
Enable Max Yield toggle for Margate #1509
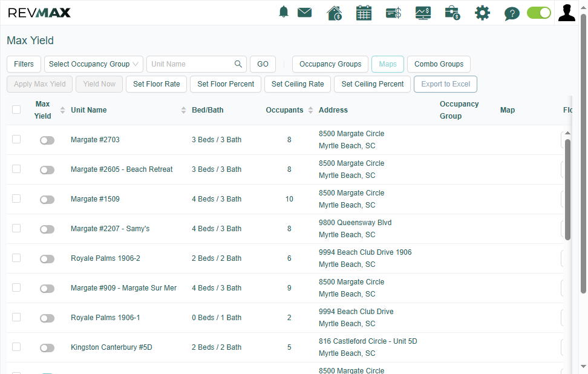tap(47, 200)
